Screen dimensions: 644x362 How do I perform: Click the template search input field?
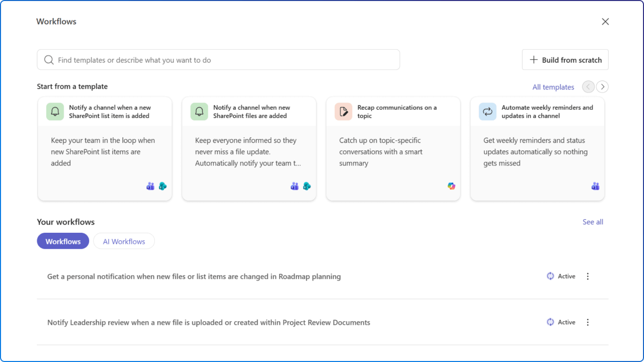pos(218,59)
